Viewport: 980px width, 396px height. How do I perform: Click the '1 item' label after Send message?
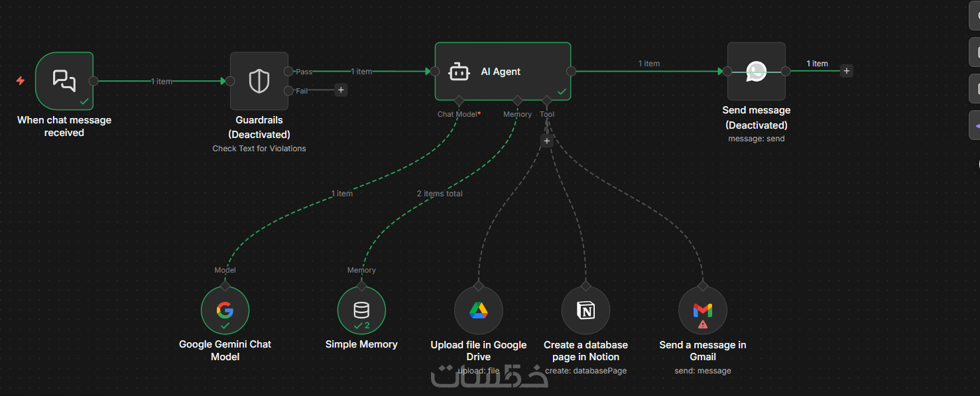point(817,64)
